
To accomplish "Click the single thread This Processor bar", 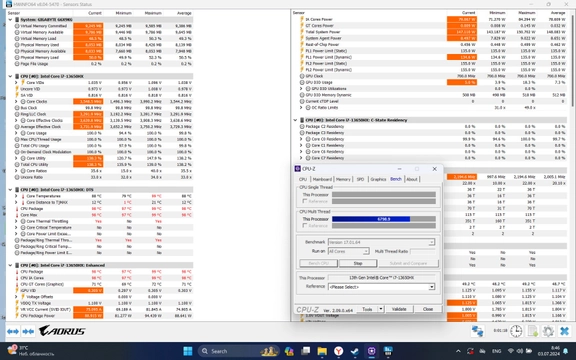I will coord(384,195).
